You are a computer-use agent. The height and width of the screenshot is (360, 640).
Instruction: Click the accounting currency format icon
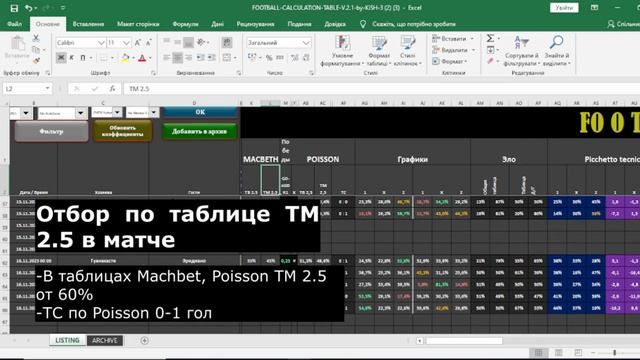click(x=252, y=58)
